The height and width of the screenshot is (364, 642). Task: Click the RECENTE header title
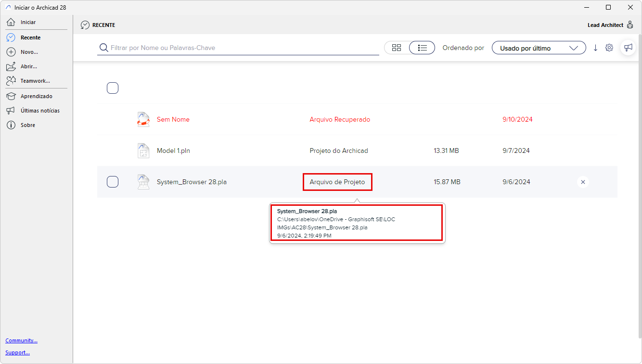[103, 25]
